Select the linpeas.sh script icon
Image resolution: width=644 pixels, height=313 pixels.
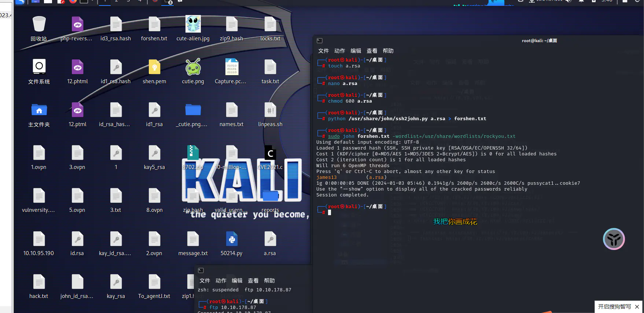tap(270, 110)
